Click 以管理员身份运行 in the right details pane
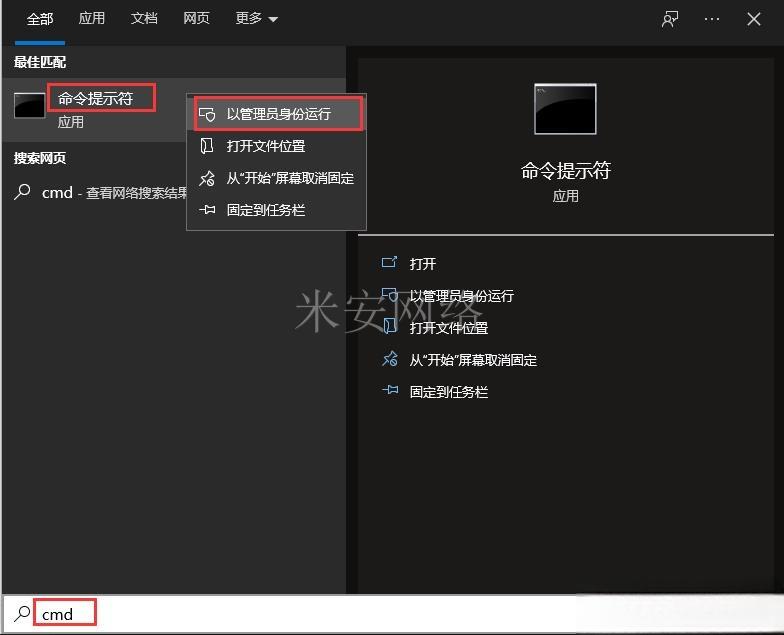The width and height of the screenshot is (784, 635). tap(462, 296)
